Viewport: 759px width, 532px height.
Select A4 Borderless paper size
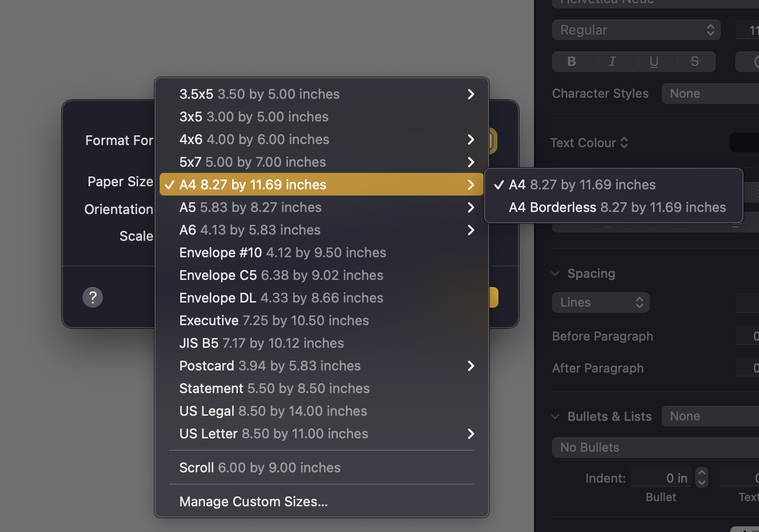(x=617, y=207)
